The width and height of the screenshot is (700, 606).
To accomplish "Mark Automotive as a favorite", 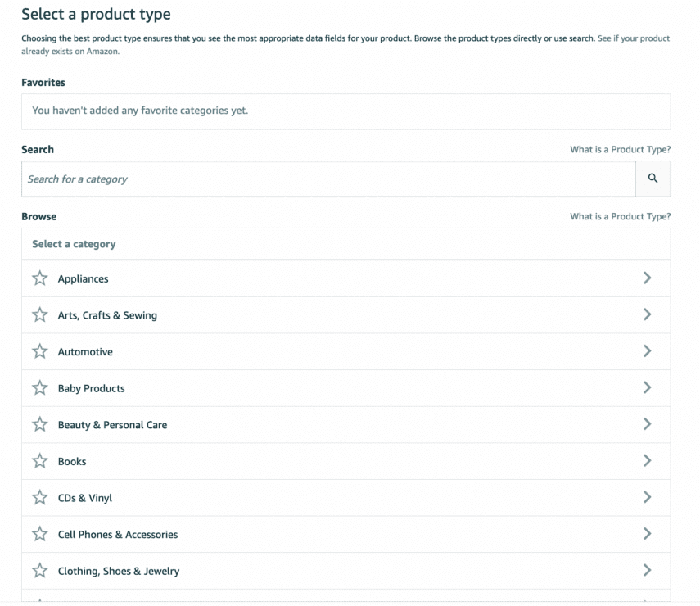I will click(x=39, y=351).
